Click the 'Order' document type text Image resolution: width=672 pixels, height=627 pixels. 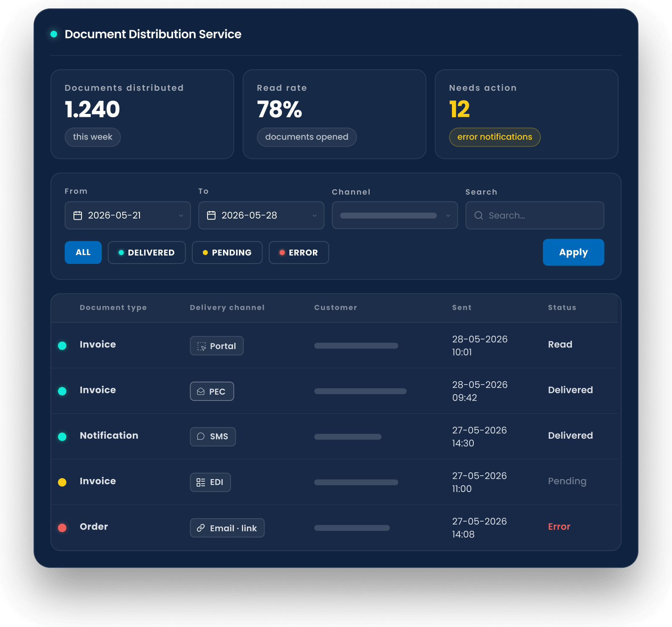coord(94,527)
